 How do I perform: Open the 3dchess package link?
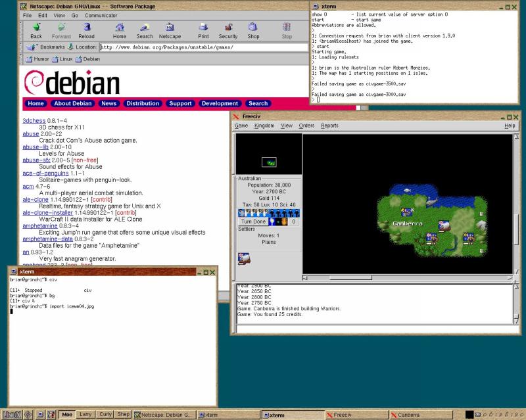[x=34, y=121]
